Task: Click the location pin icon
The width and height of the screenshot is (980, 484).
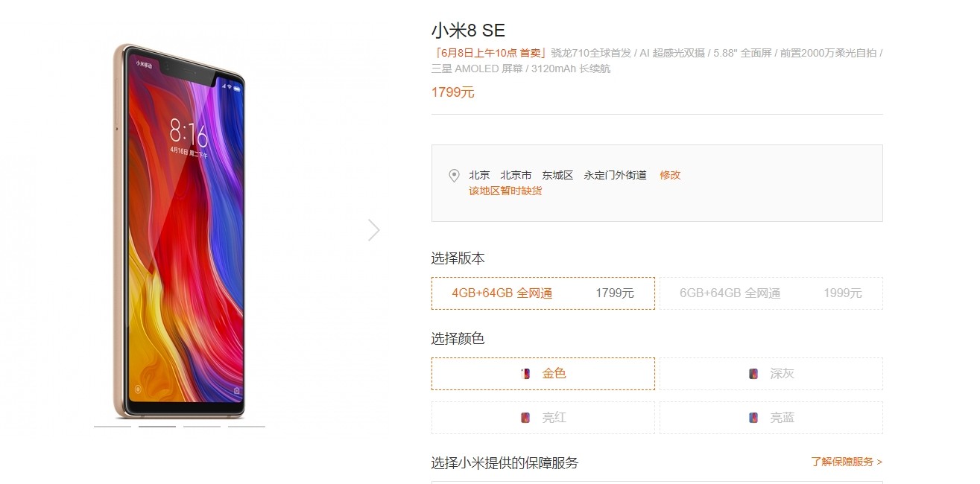Action: click(454, 176)
